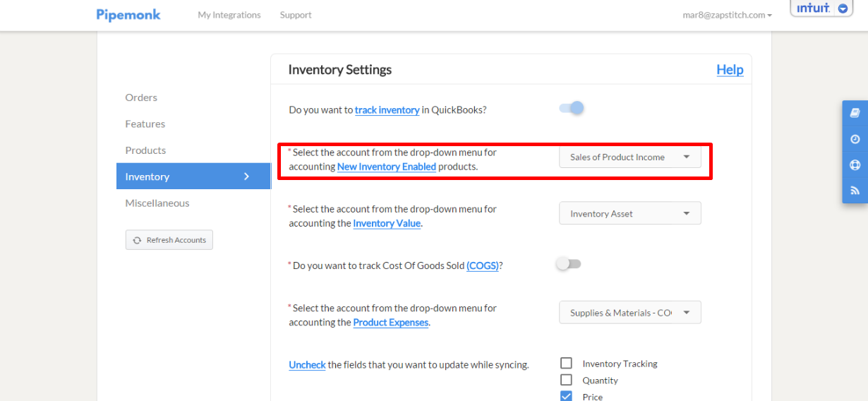868x401 pixels.
Task: Switch to the Miscellaneous settings tab
Action: [x=157, y=203]
